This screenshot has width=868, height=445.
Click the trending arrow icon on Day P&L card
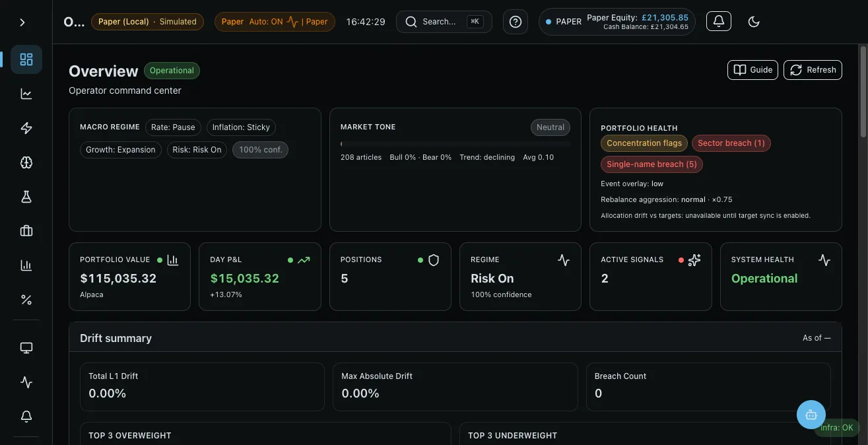click(304, 260)
